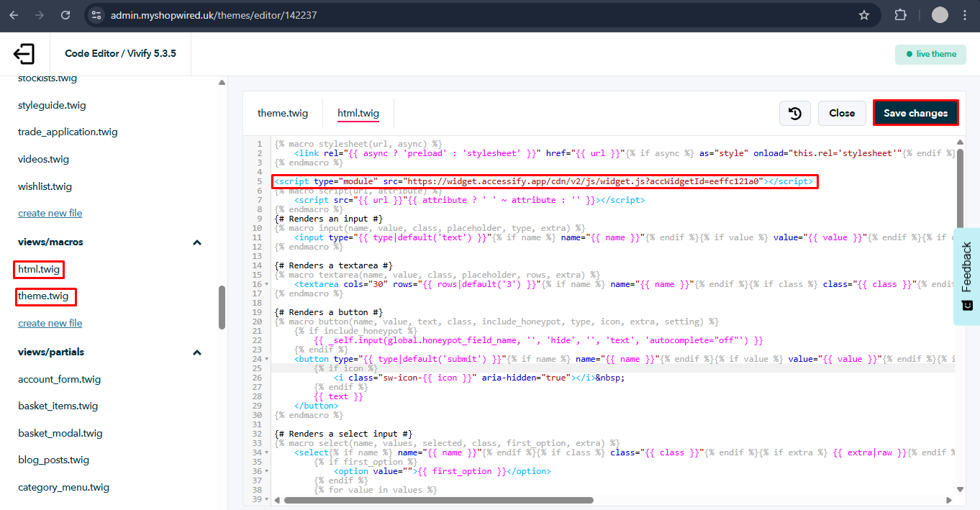Screen dimensions: 980x510
Task: Click the code fold arrow on line 16
Action: [267, 283]
